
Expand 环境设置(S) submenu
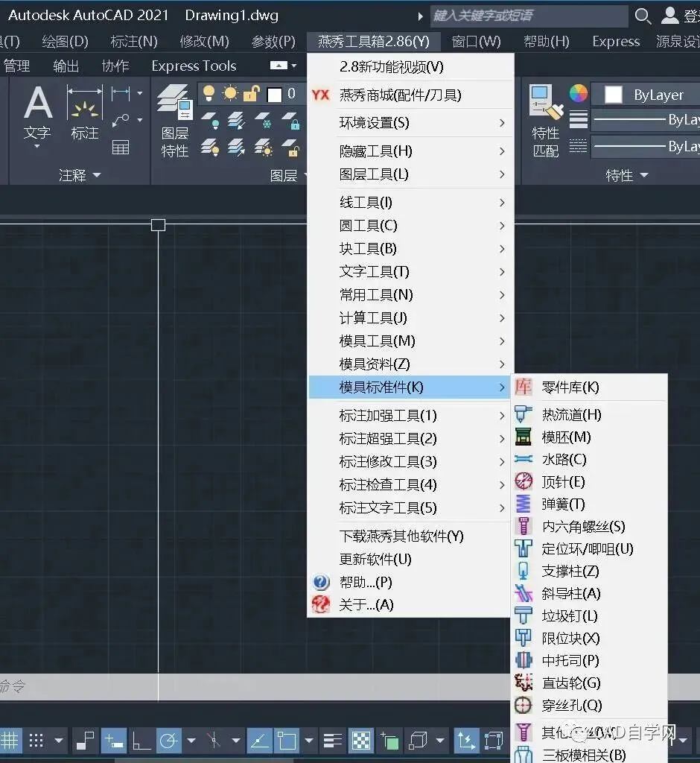tap(410, 123)
